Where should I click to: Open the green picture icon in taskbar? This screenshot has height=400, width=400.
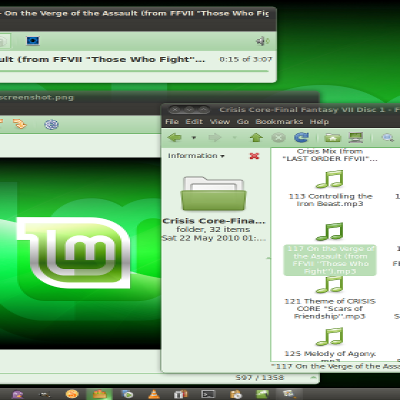tap(262, 394)
